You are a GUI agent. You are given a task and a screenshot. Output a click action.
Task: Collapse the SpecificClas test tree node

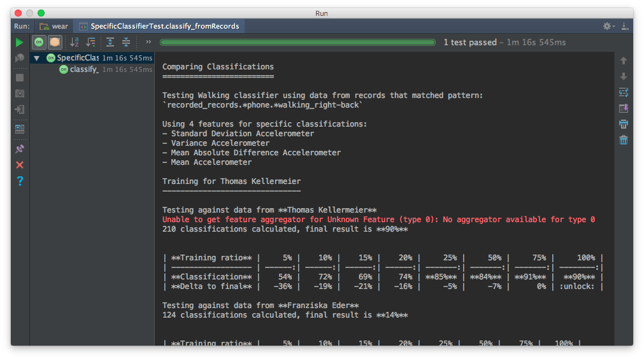(36, 58)
